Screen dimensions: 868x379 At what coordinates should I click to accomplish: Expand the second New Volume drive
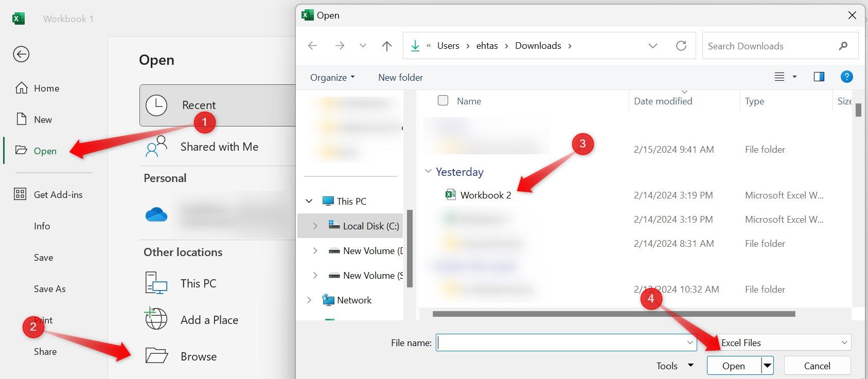tap(315, 276)
